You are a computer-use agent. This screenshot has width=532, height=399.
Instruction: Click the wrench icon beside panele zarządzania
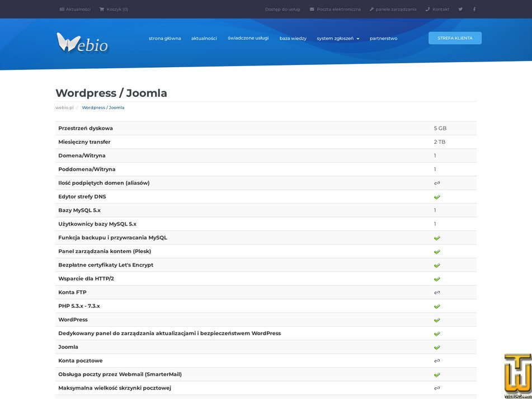tap(371, 9)
